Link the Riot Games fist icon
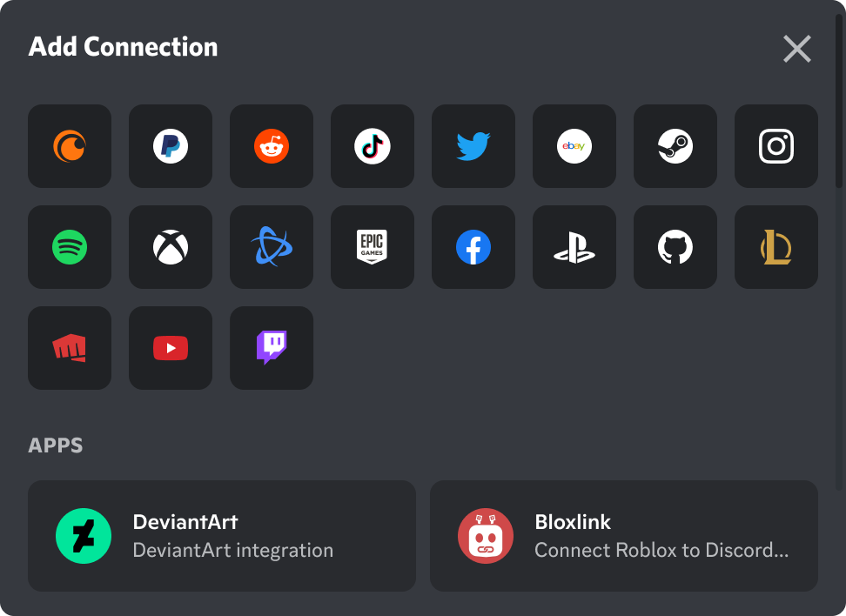This screenshot has height=616, width=846. (x=70, y=348)
